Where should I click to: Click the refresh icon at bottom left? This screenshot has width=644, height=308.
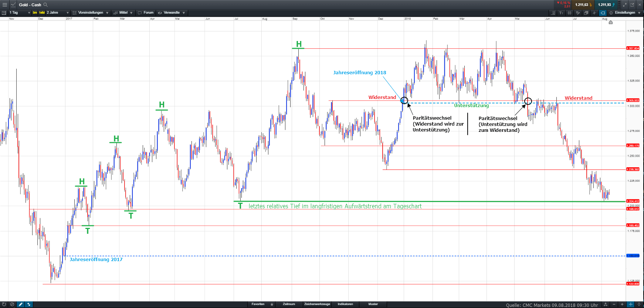tap(4, 304)
